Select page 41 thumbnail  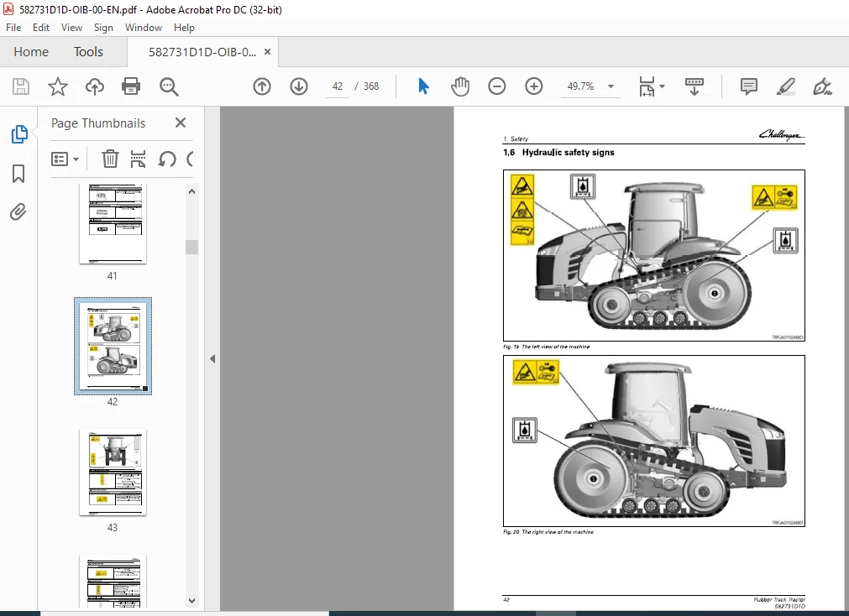[x=113, y=223]
